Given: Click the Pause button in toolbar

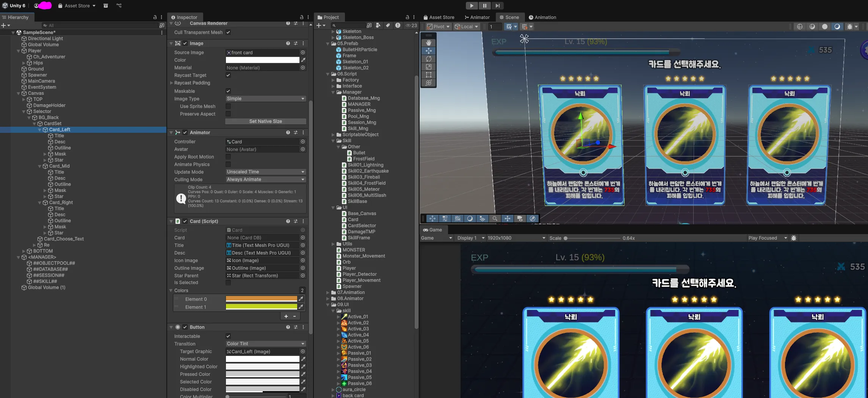Looking at the screenshot, I should (484, 6).
